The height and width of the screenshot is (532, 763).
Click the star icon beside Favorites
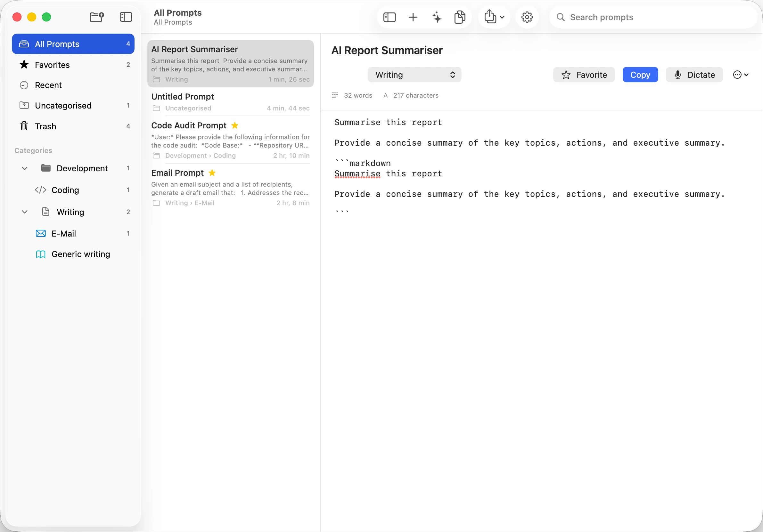click(24, 64)
